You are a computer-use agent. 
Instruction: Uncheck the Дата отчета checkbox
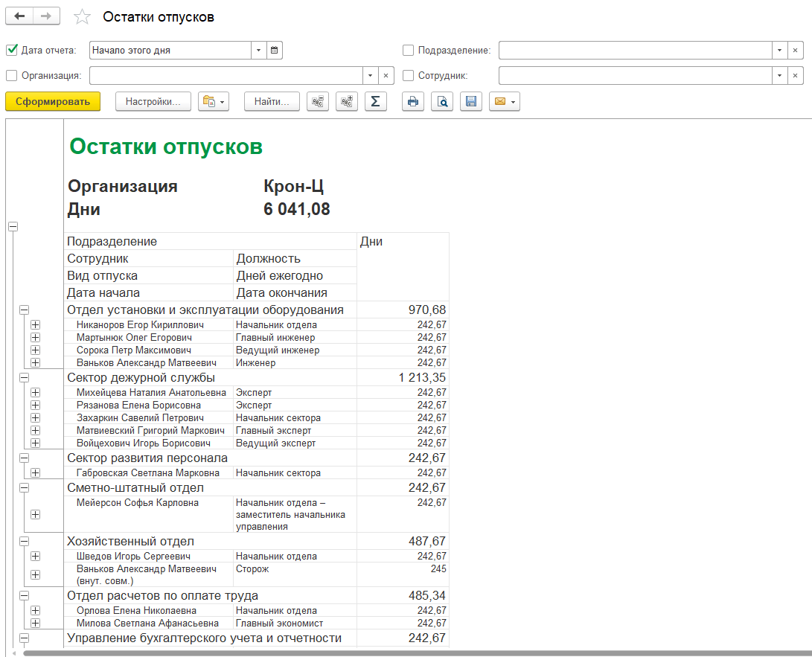tap(11, 51)
